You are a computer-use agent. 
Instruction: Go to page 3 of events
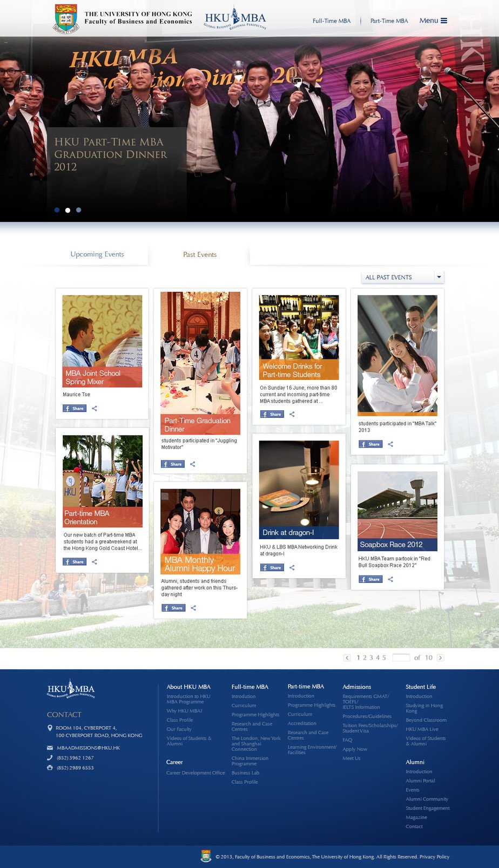pyautogui.click(x=371, y=657)
